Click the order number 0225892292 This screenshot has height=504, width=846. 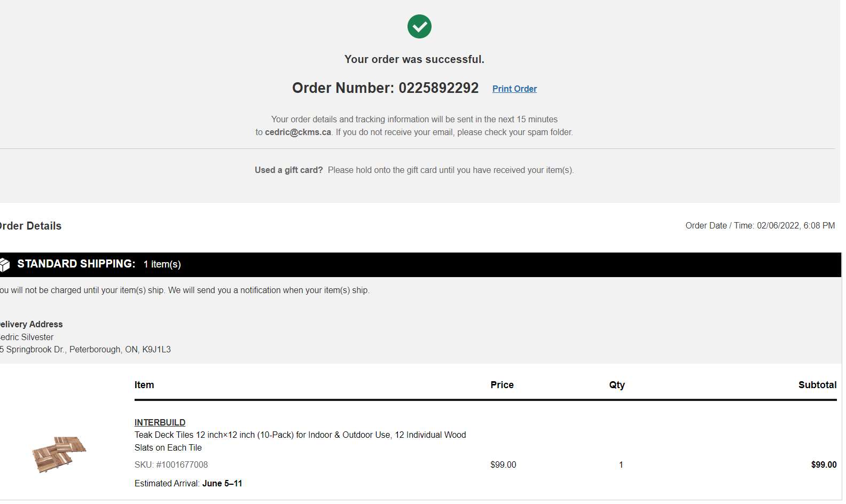tap(438, 88)
